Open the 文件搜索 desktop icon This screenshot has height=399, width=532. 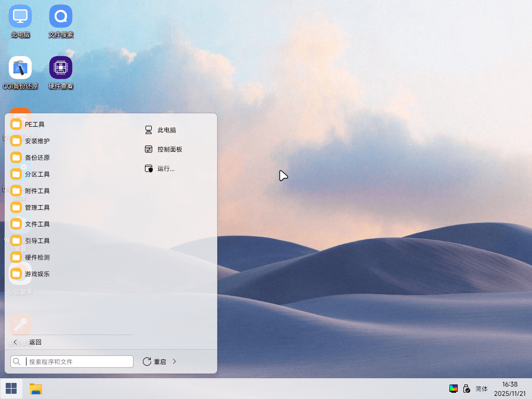pos(61,21)
